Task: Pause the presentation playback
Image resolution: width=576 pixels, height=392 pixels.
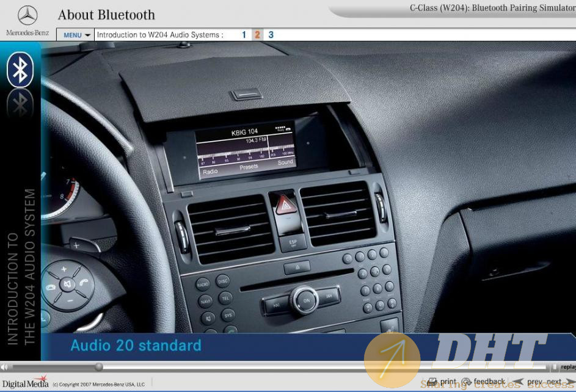Action: tap(555, 367)
